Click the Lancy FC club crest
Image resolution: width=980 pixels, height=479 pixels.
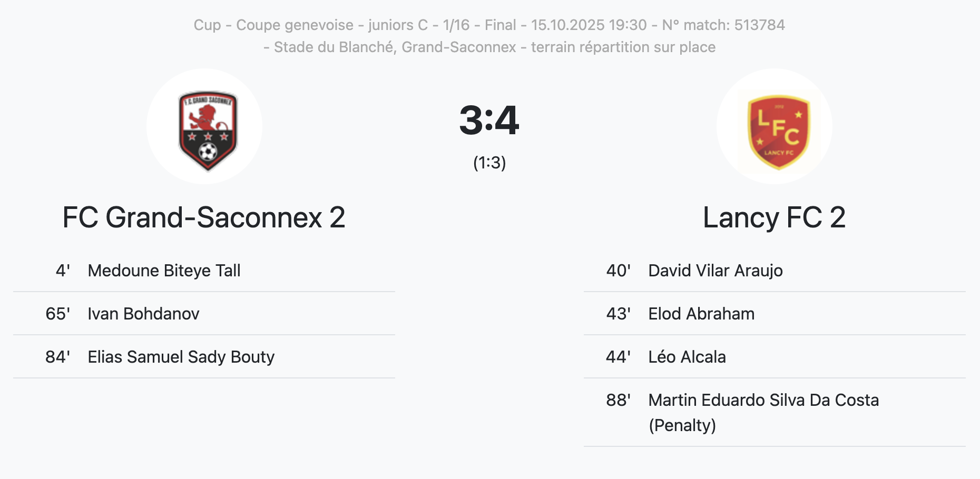point(778,130)
